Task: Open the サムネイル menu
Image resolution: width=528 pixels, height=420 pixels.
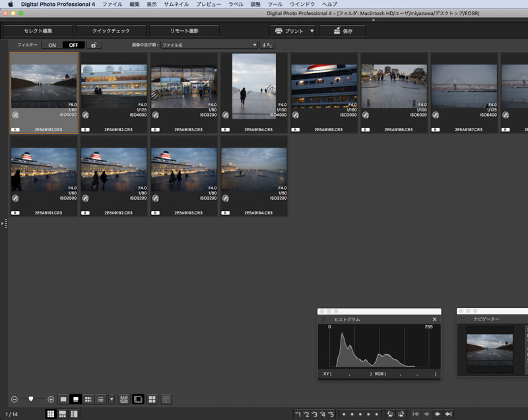Action: click(176, 4)
